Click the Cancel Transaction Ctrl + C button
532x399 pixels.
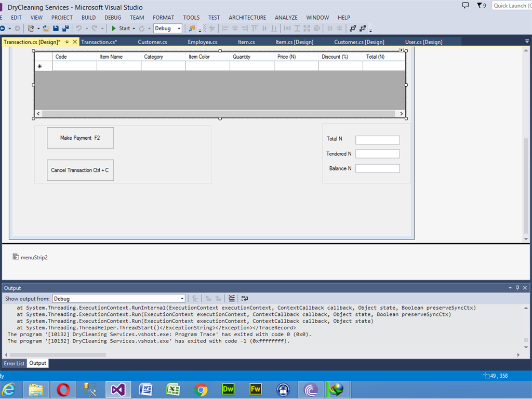(x=81, y=170)
